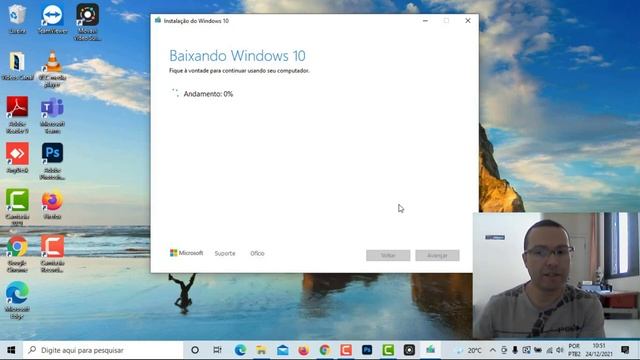Open the Microsoft Edge desktop shortcut
The width and height of the screenshot is (640, 360).
(17, 300)
